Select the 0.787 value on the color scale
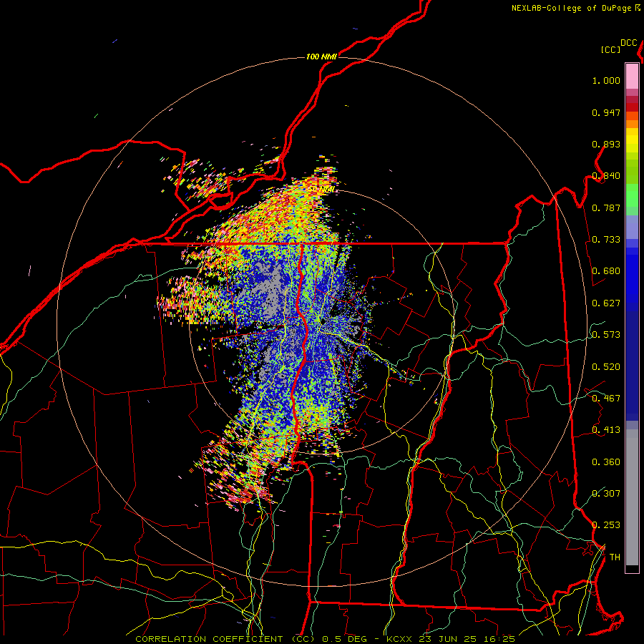 click(606, 208)
